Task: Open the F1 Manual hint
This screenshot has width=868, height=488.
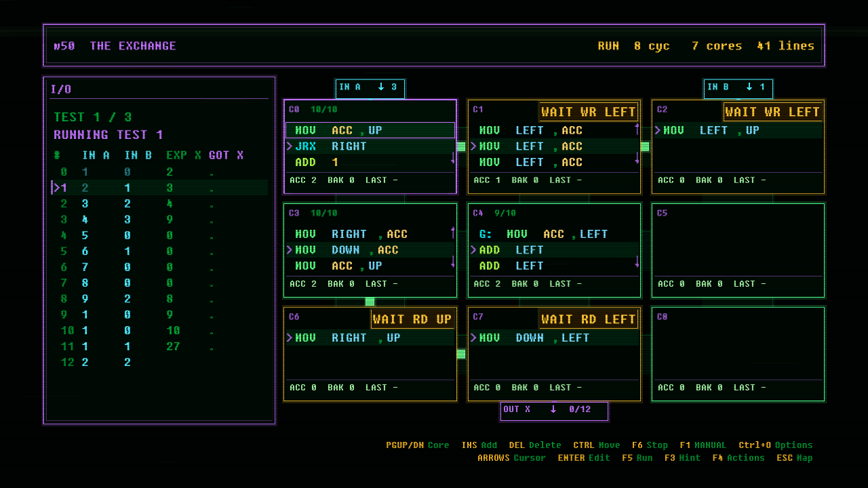Action: point(703,445)
